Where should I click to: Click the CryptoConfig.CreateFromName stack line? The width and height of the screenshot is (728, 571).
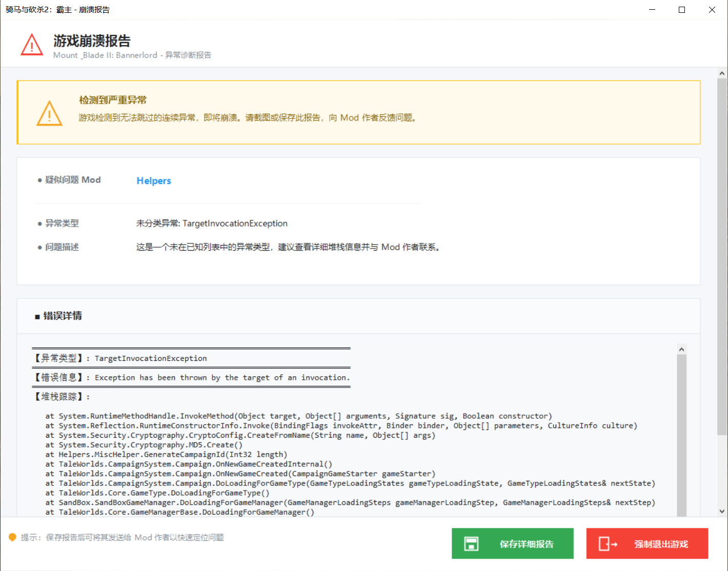[x=240, y=435]
